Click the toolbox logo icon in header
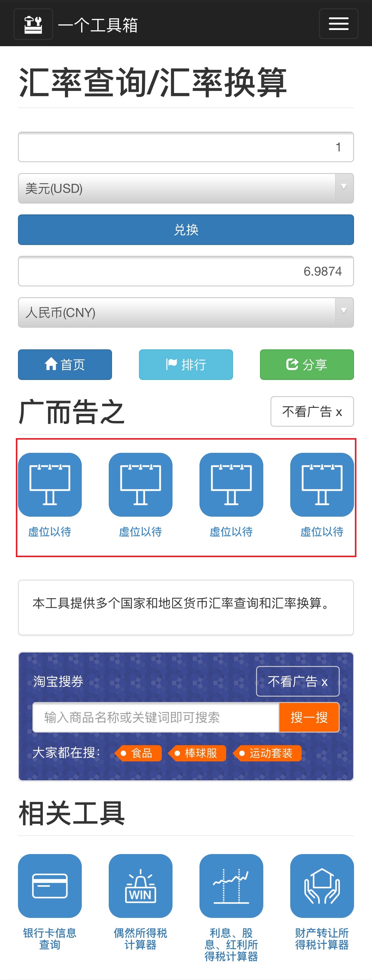 point(33,25)
